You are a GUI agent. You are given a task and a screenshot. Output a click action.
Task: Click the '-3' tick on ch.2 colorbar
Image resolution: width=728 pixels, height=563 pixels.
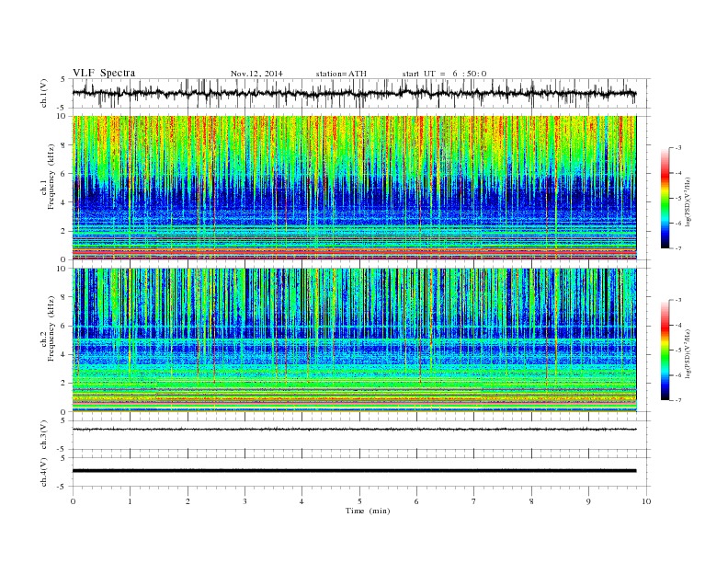pyautogui.click(x=678, y=300)
